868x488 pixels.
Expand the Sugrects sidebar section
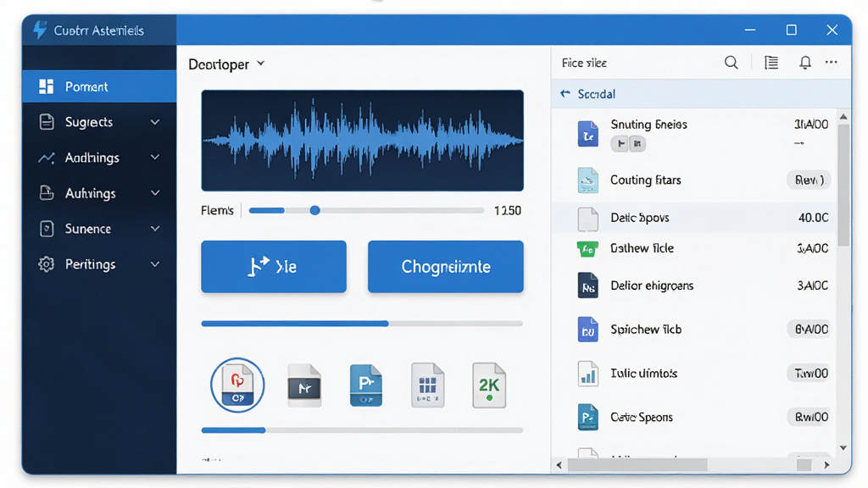(155, 122)
